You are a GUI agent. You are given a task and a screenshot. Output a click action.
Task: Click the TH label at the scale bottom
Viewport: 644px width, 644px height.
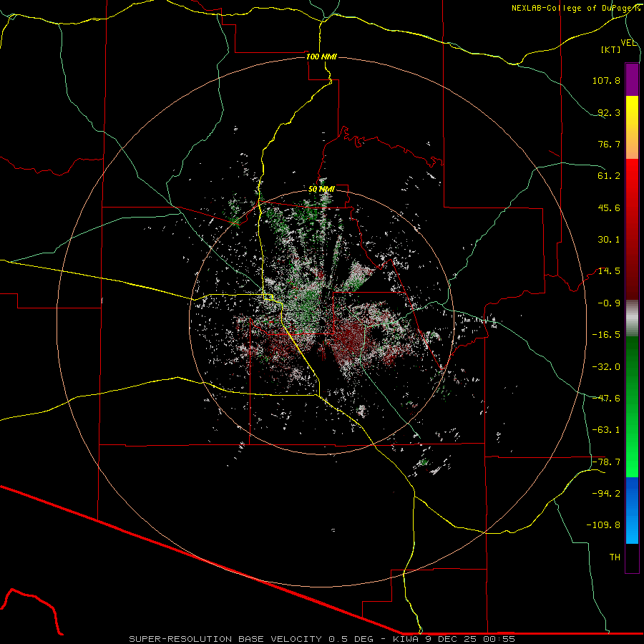point(615,557)
